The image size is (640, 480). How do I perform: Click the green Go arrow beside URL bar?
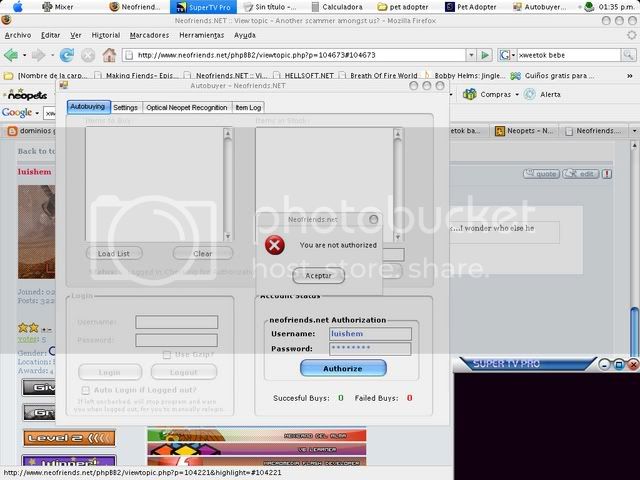click(x=485, y=55)
